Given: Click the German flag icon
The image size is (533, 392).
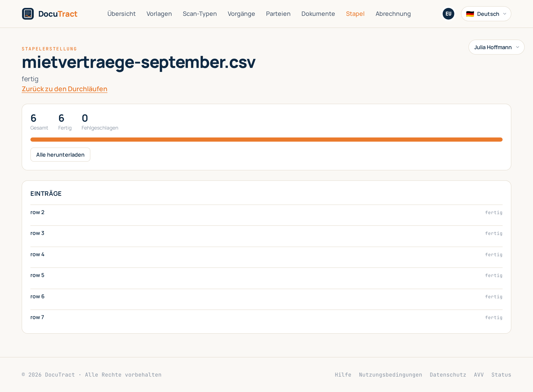Looking at the screenshot, I should click(470, 14).
